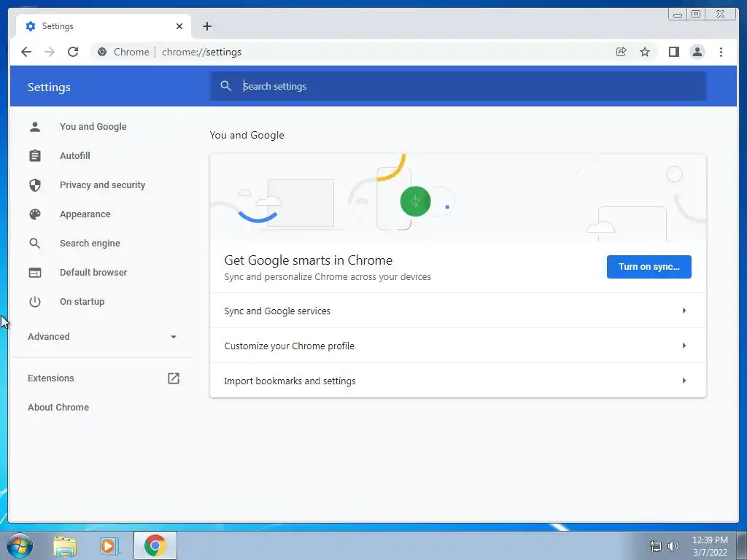Open Import bookmarks and settings row

(x=458, y=381)
